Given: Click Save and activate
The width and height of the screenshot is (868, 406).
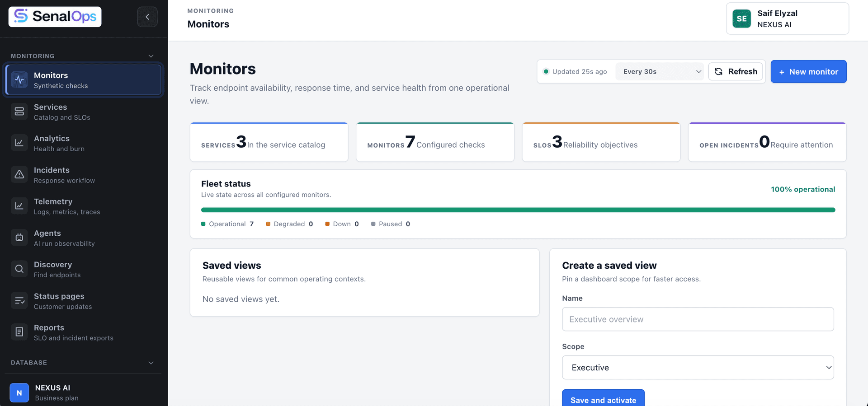Looking at the screenshot, I should [x=603, y=399].
